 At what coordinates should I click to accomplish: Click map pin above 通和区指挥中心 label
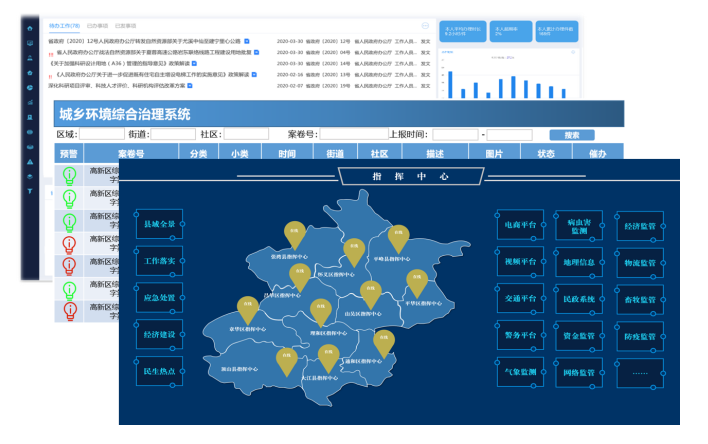click(x=384, y=344)
